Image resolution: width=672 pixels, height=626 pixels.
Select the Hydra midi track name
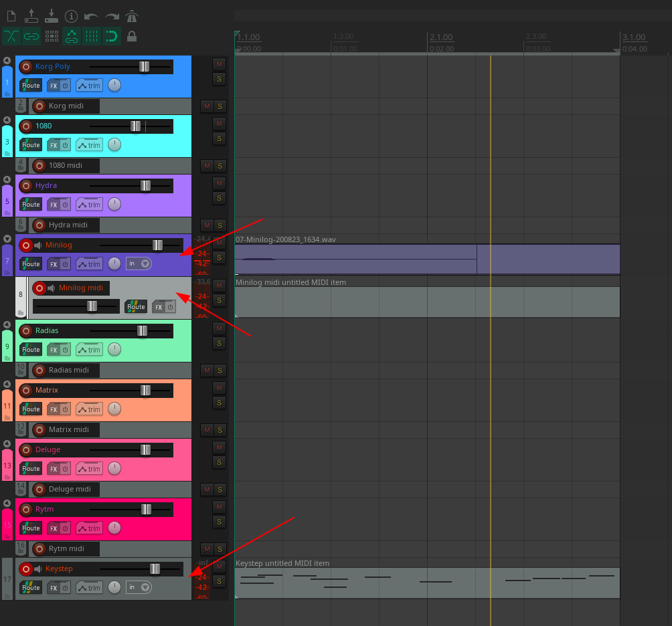click(68, 225)
